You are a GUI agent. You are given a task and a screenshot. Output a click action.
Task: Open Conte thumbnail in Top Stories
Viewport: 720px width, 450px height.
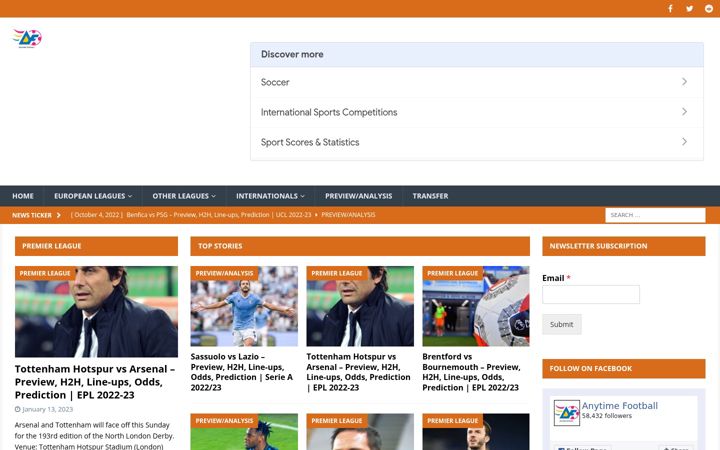click(360, 306)
